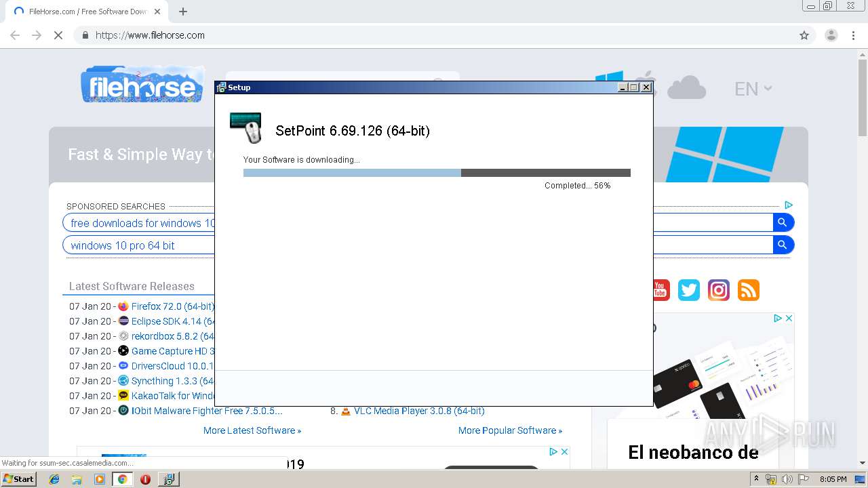Switch to Chrome taskbar button

point(123,479)
